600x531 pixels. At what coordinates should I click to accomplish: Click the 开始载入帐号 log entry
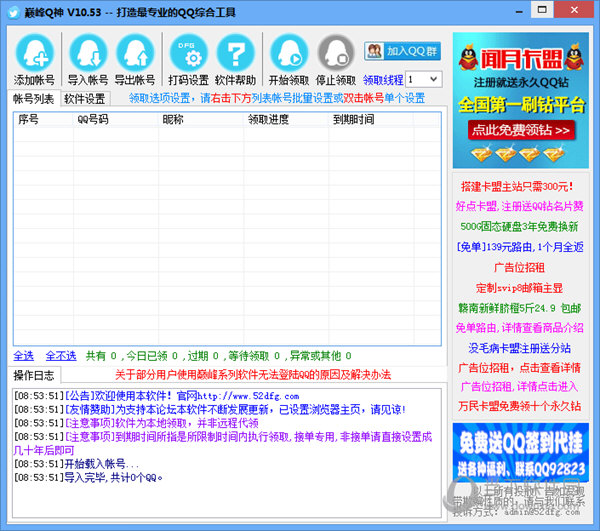point(77,464)
